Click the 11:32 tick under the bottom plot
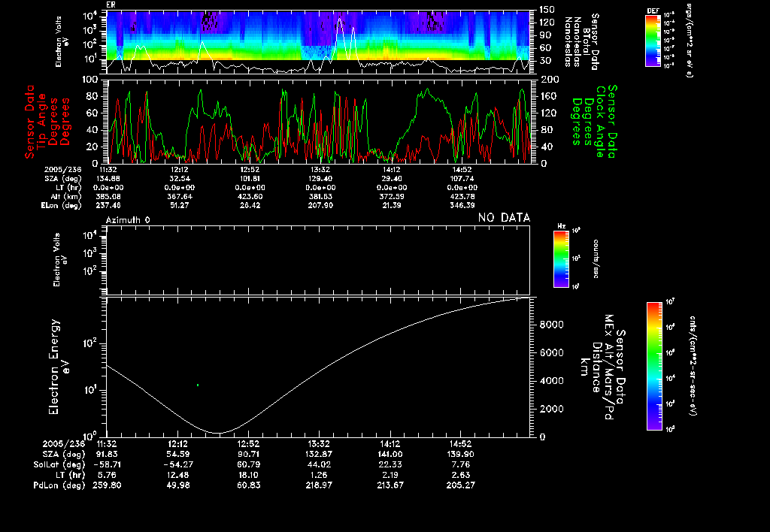Screen dimensions: 770x532 click(x=108, y=444)
